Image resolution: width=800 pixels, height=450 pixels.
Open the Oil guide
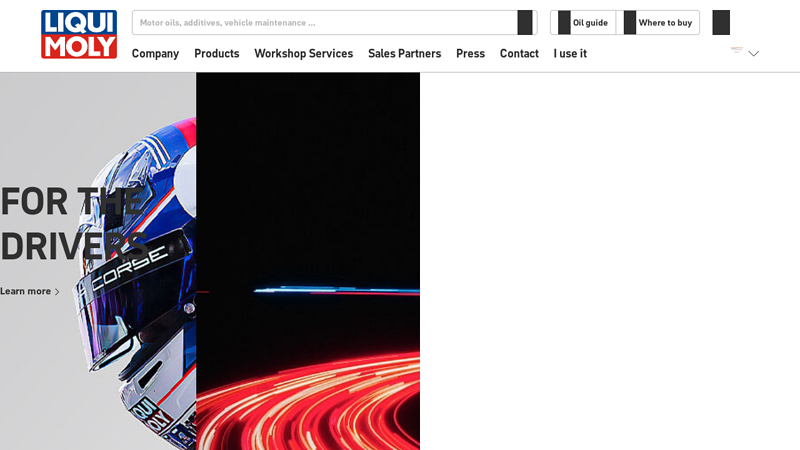(582, 23)
